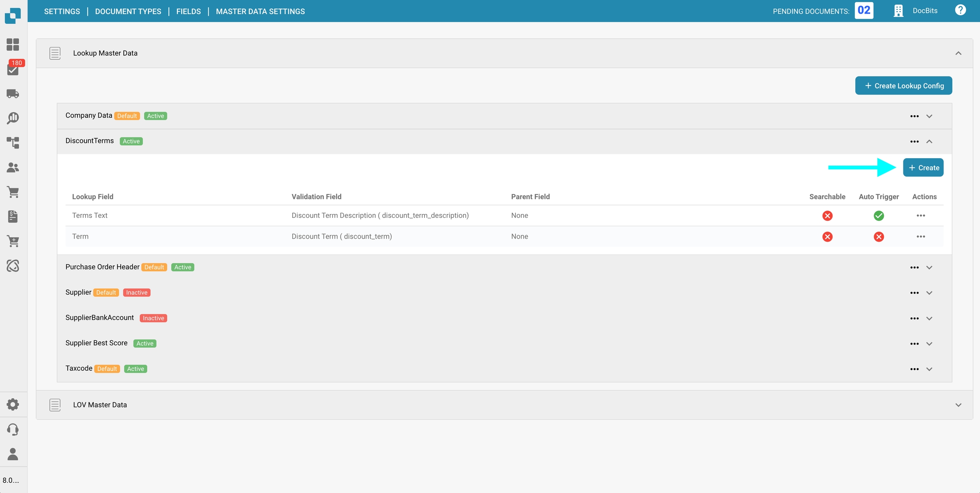Toggle Auto Trigger for Terms Text row

(879, 216)
